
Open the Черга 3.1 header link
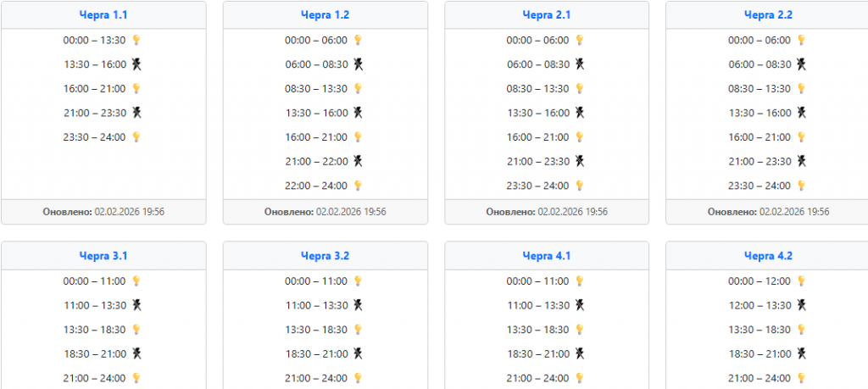click(x=103, y=255)
